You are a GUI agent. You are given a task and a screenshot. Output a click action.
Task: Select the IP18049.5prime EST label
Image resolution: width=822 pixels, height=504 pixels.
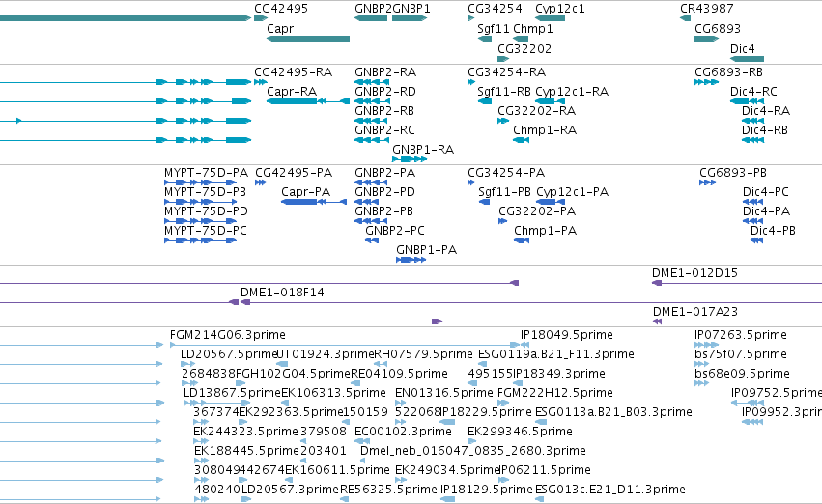point(567,335)
